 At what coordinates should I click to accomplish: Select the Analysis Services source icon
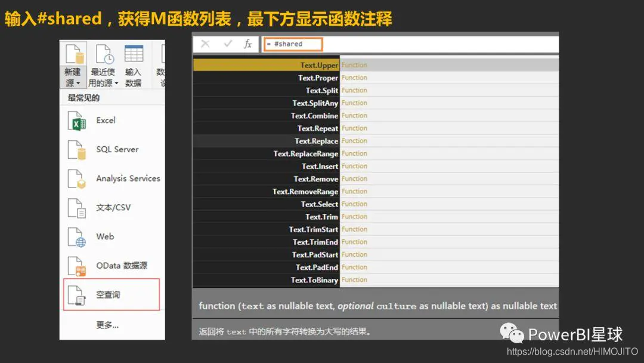click(x=77, y=179)
